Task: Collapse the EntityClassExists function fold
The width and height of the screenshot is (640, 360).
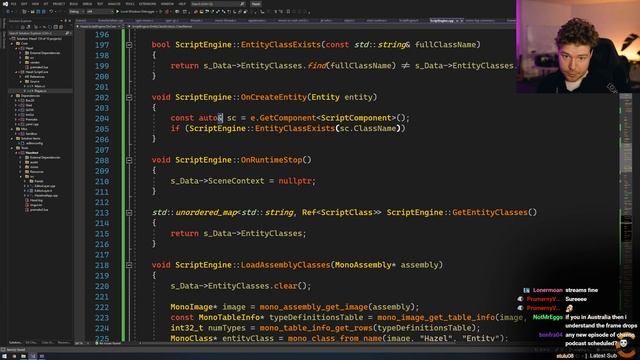Action: [x=129, y=44]
